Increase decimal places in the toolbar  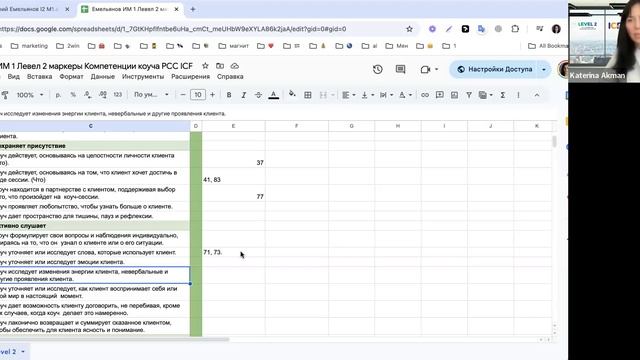(103, 95)
